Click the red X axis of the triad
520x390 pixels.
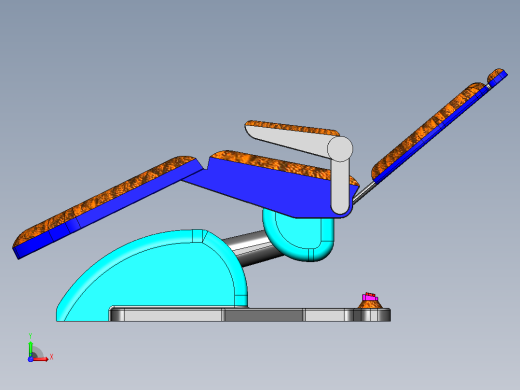(41, 359)
